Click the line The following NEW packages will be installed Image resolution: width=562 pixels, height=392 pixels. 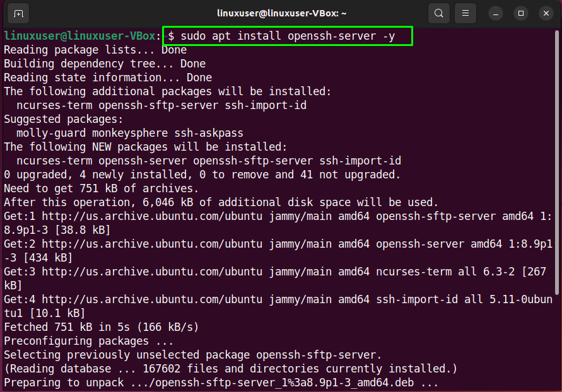click(x=146, y=147)
